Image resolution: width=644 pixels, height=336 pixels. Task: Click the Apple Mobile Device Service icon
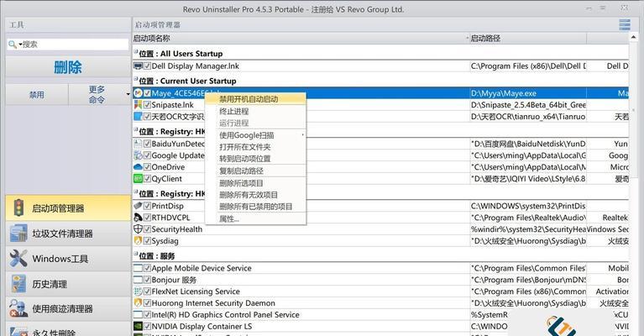pyautogui.click(x=138, y=268)
